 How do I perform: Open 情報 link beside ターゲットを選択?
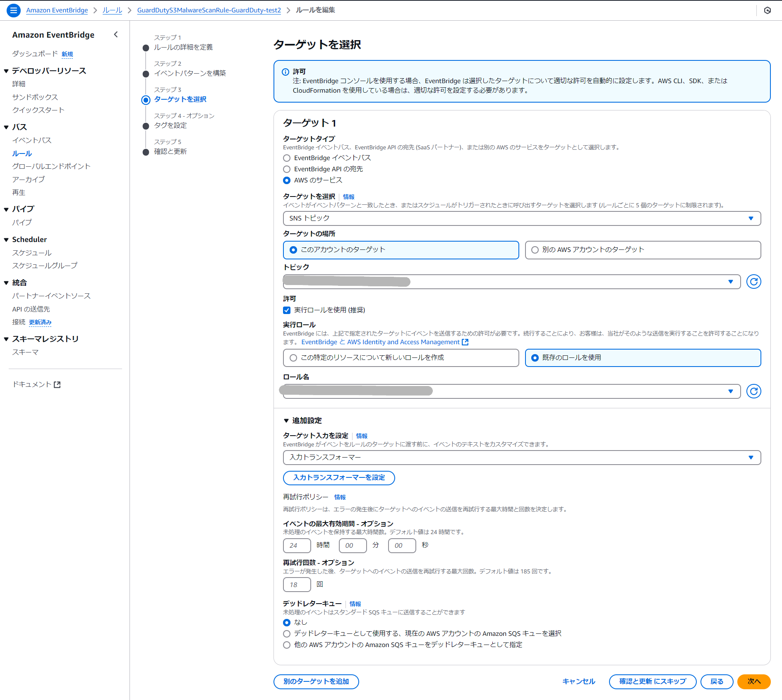click(349, 197)
